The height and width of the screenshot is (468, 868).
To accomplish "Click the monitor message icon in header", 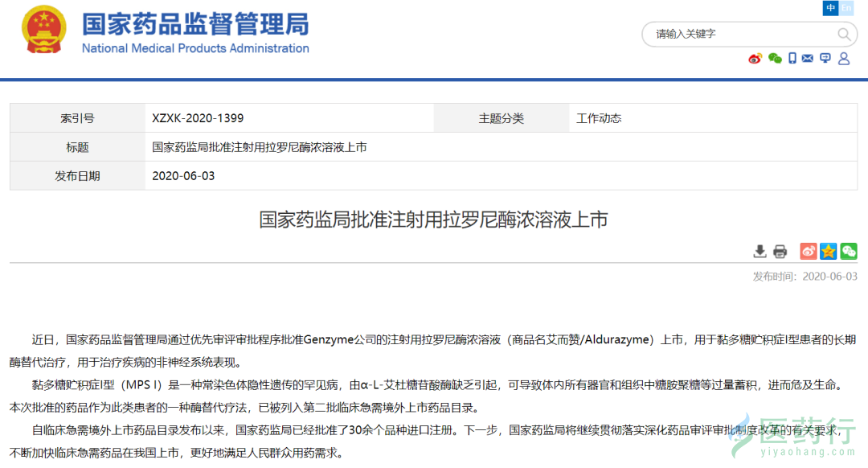I will click(x=825, y=58).
